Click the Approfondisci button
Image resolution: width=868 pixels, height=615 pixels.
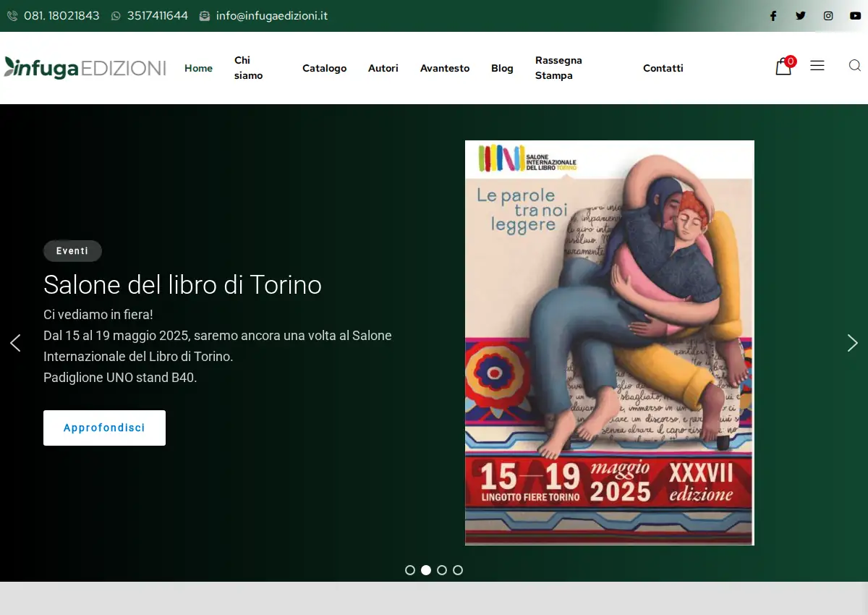104,428
